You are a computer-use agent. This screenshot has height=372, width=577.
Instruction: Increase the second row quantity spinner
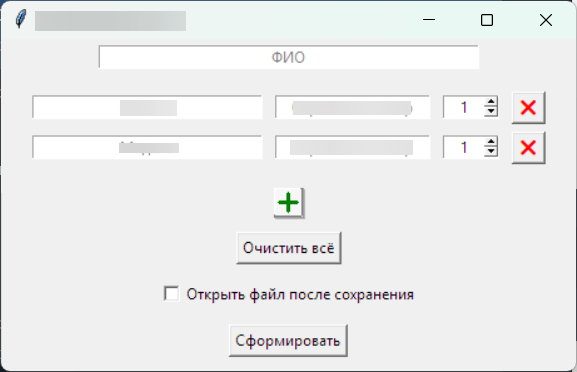491,142
